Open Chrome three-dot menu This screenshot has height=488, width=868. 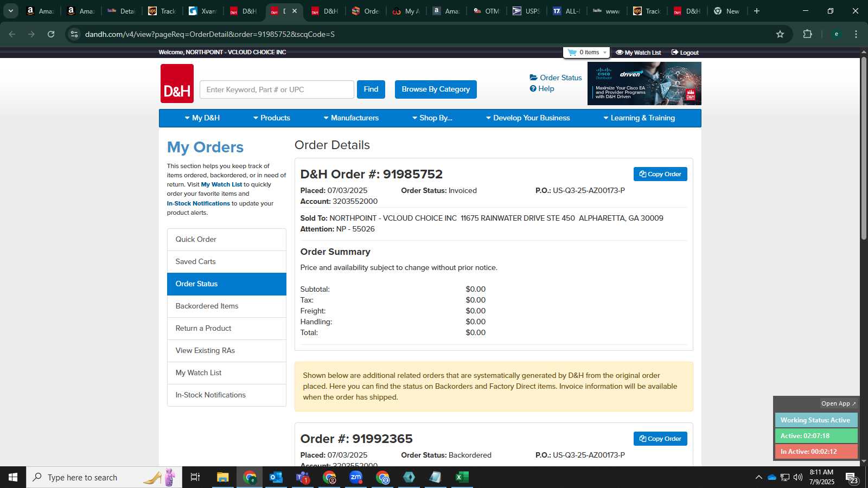click(x=856, y=34)
